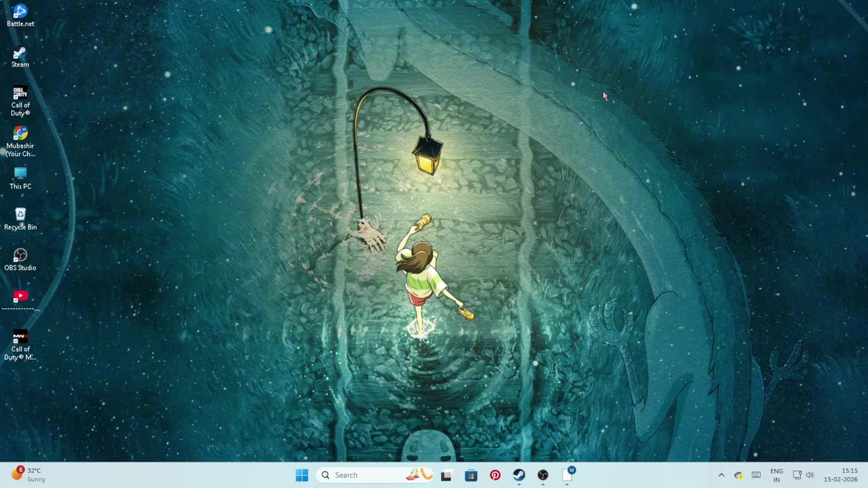This screenshot has height=488, width=868.
Task: Open Steam from the taskbar
Action: (x=519, y=475)
